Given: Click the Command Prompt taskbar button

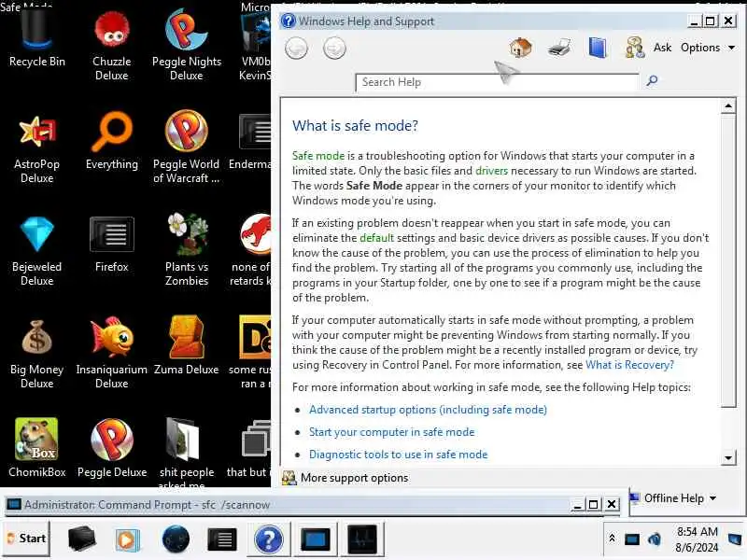Looking at the screenshot, I should [x=315, y=539].
